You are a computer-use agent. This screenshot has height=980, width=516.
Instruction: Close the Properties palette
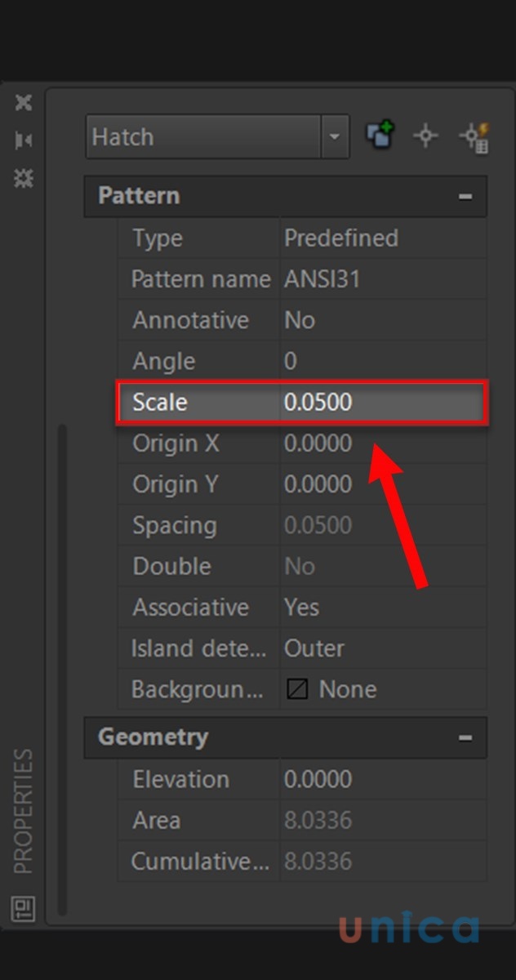(24, 103)
